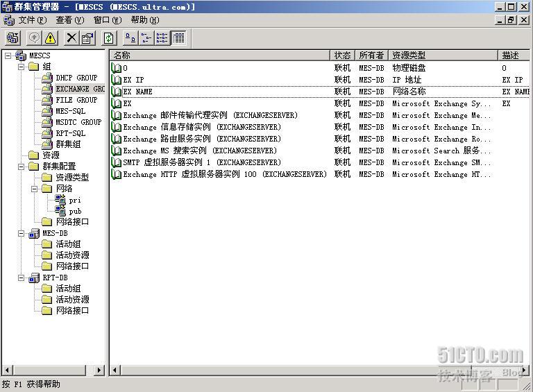533x392 pixels.
Task: Collapse the 群集配置 folder
Action: [x=21, y=167]
